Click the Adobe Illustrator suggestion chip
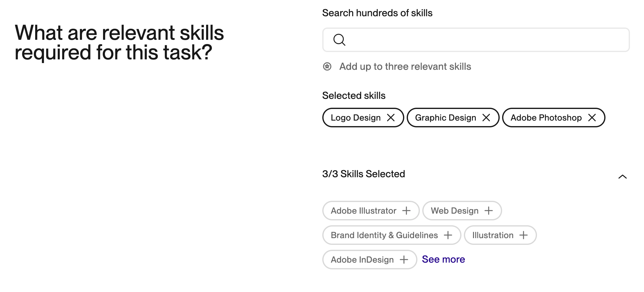644x292 pixels. pyautogui.click(x=371, y=211)
